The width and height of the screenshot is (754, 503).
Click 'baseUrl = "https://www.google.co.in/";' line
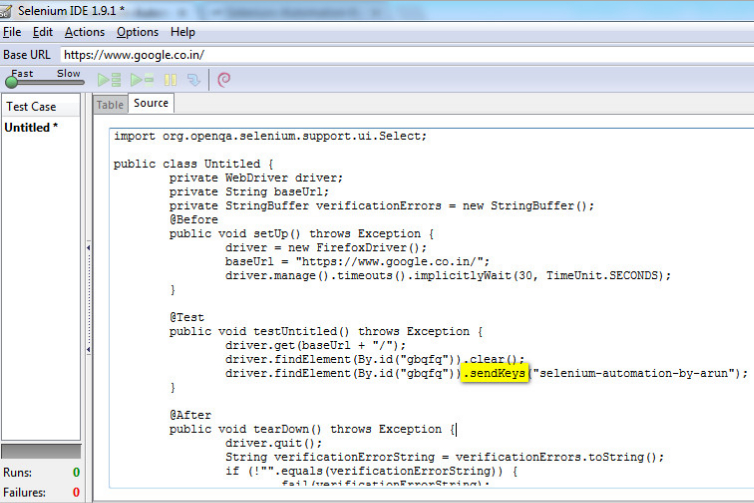click(357, 262)
